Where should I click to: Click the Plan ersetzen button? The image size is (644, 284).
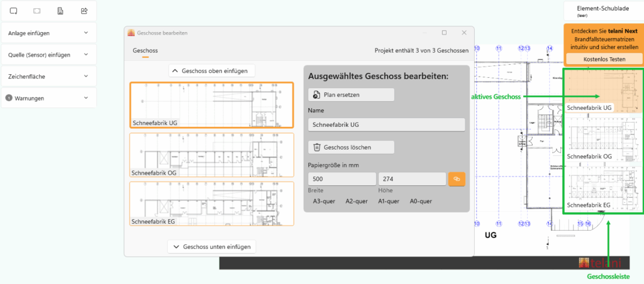pos(351,94)
